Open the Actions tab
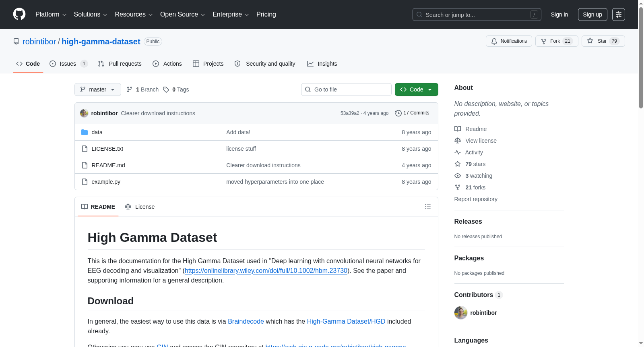The image size is (644, 347). click(x=167, y=64)
